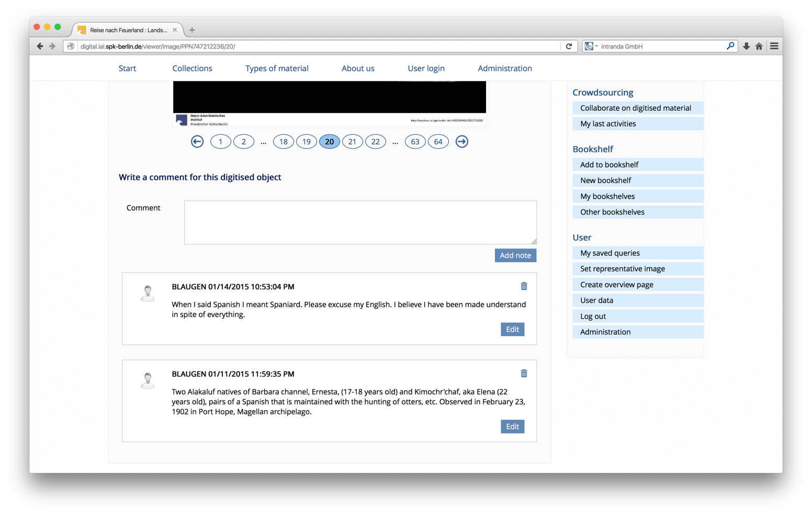Click the Add note button
Viewport: 812px width, 515px height.
pyautogui.click(x=515, y=255)
